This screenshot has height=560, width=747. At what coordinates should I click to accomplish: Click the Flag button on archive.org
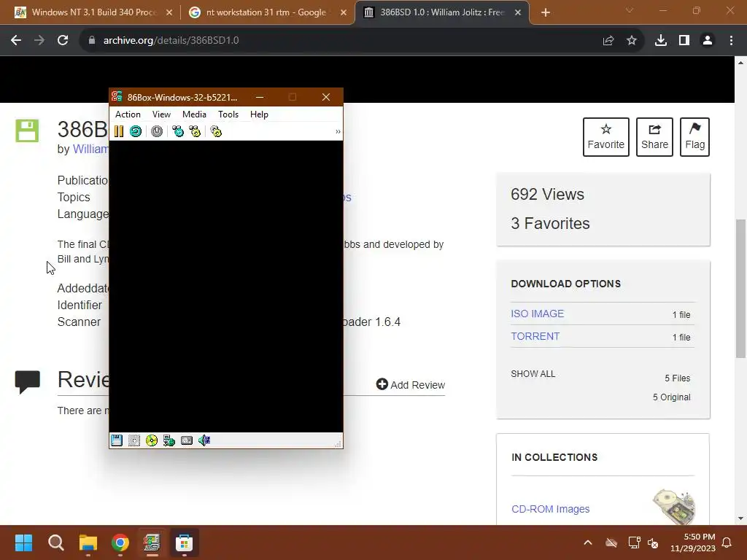click(694, 137)
